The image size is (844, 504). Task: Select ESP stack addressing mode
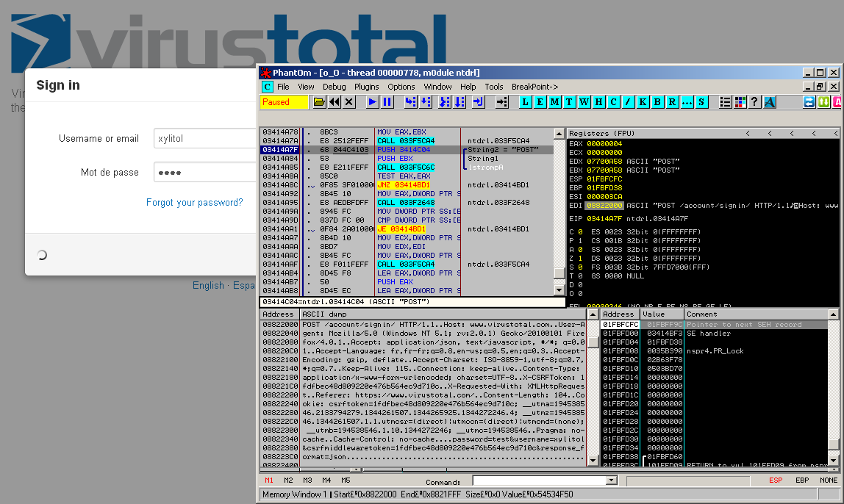(776, 480)
